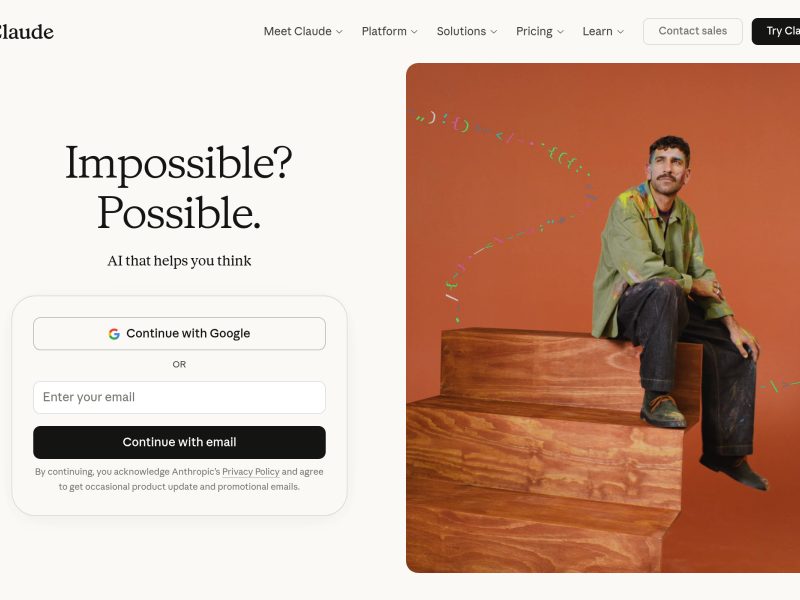Click the hero photo of man on steps
Image resolution: width=800 pixels, height=600 pixels.
click(x=603, y=318)
